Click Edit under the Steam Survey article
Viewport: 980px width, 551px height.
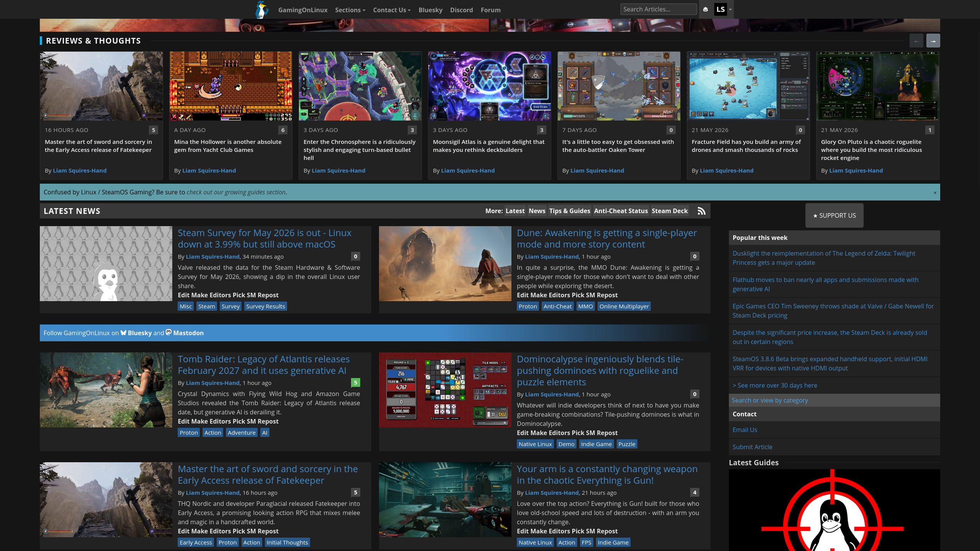pyautogui.click(x=184, y=295)
